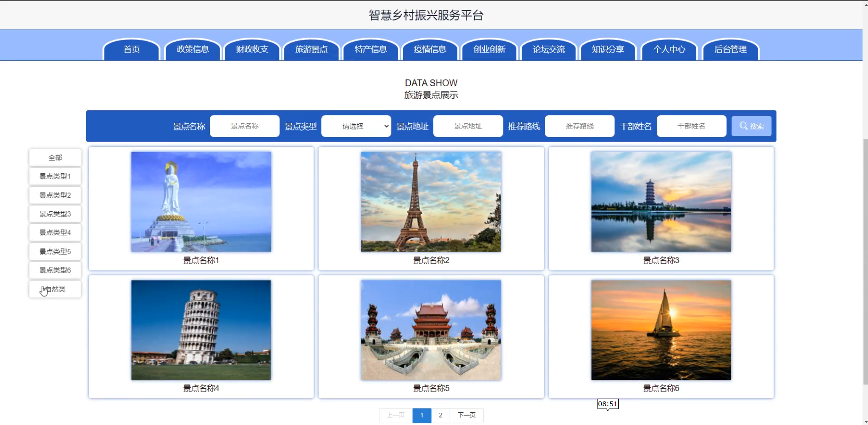Click the 景点名称5 caption

click(x=431, y=388)
